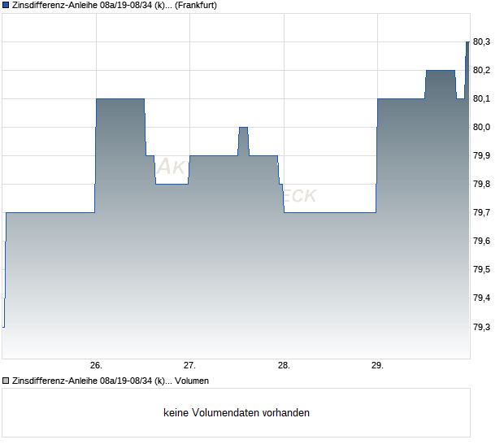
Task: Click the 79,8 dip before the 27th
Action: 172,185
